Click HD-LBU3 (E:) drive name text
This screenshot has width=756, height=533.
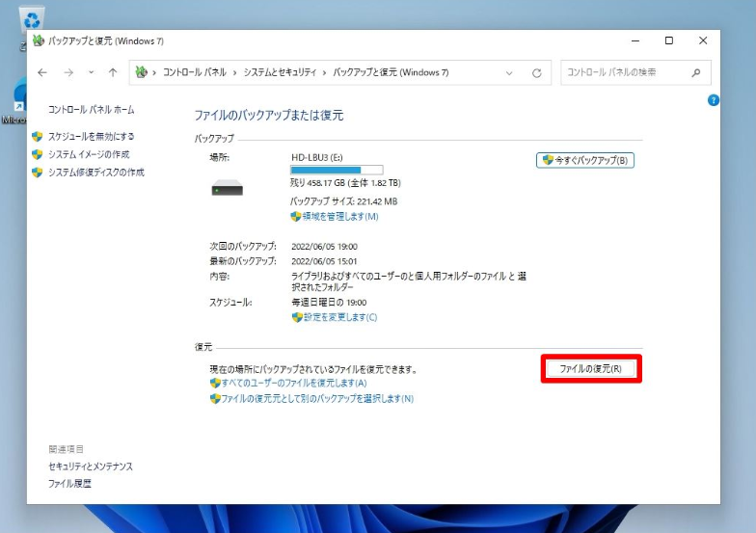(x=317, y=158)
